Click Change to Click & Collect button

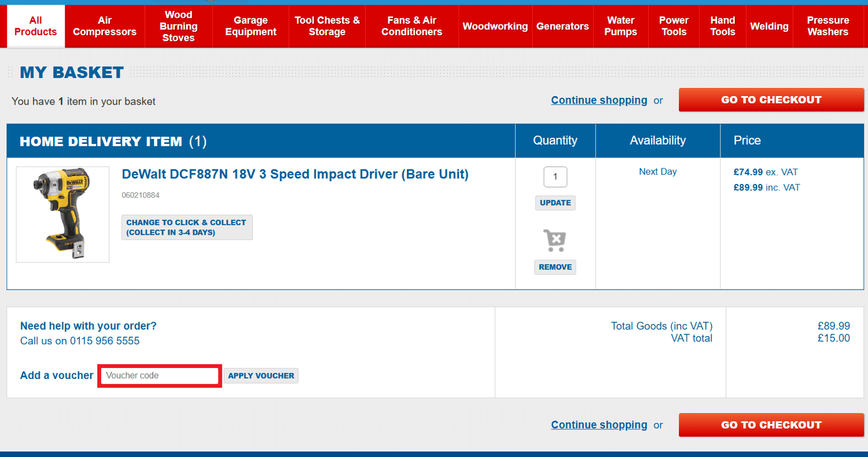(x=187, y=227)
